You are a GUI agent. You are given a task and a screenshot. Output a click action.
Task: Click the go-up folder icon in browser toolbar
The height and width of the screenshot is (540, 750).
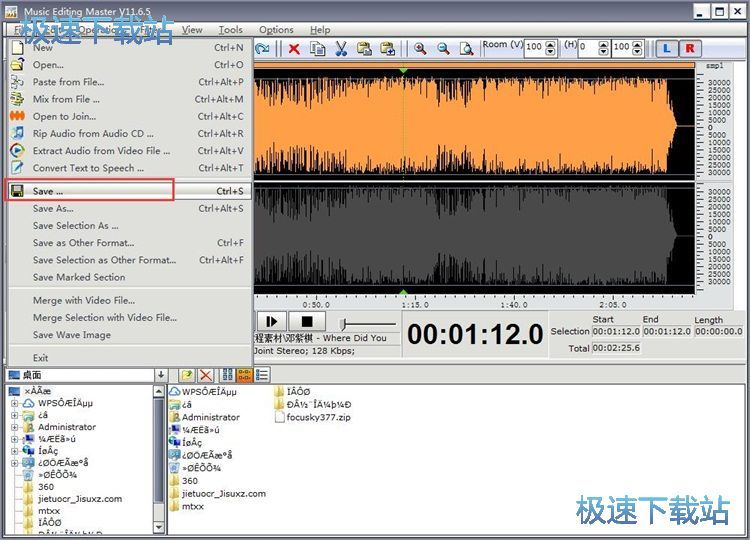tap(187, 375)
